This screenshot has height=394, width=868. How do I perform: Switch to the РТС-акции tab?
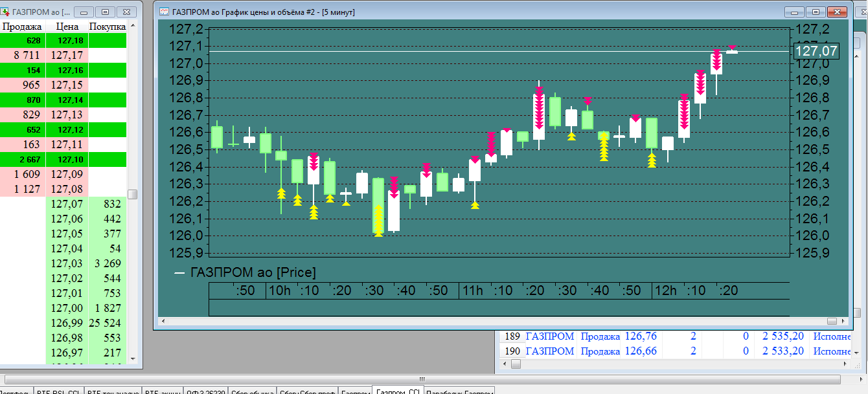point(162,391)
